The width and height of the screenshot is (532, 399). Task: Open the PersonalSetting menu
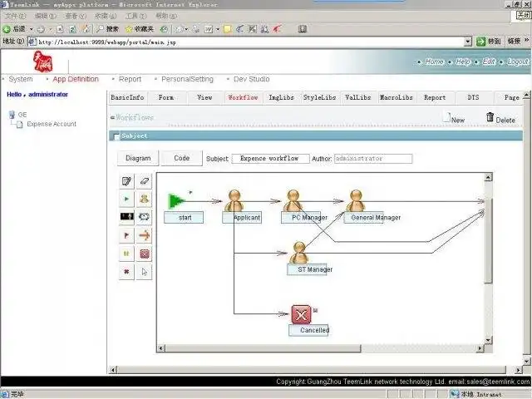point(187,79)
